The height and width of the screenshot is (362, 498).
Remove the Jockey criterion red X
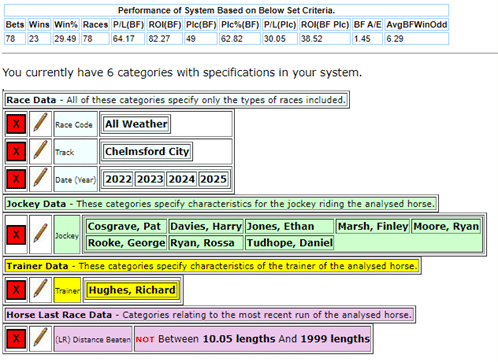click(x=16, y=235)
